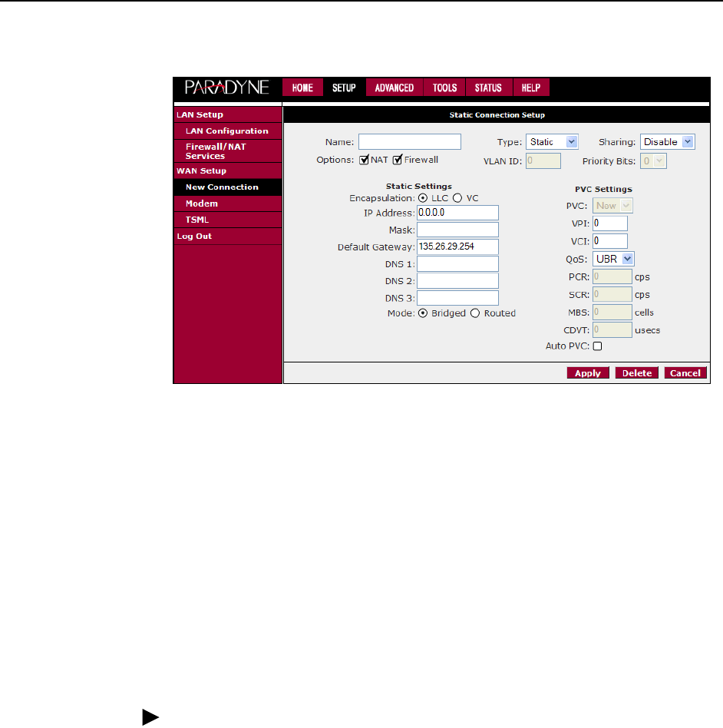Click the Static Connection Setup heading
The height and width of the screenshot is (728, 723).
497,115
